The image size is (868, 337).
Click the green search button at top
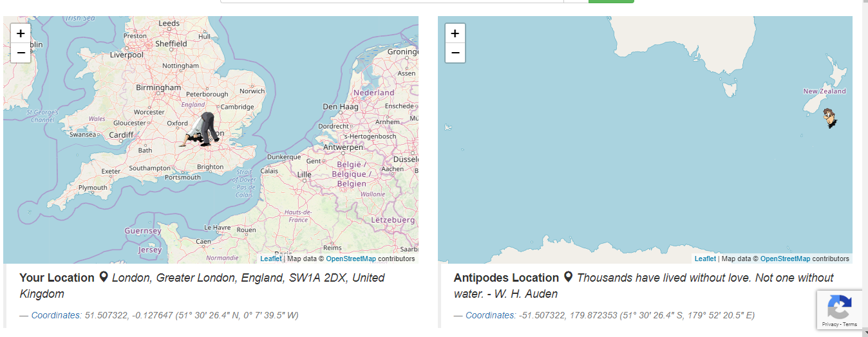tap(611, 1)
